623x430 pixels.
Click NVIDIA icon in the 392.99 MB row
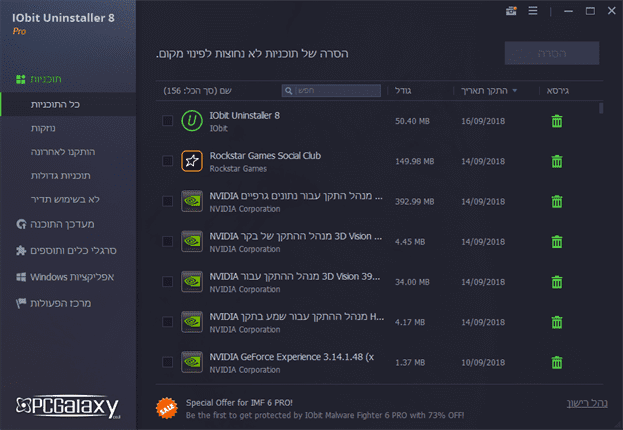[192, 201]
